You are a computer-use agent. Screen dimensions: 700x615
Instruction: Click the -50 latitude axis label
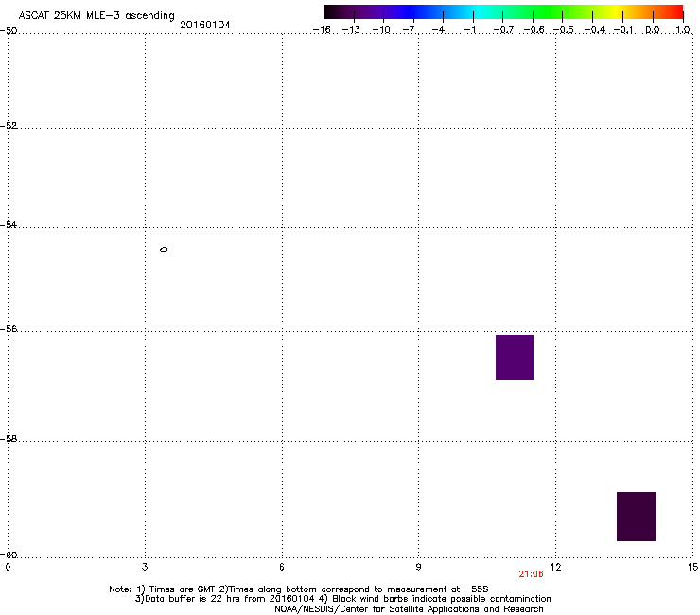9,31
